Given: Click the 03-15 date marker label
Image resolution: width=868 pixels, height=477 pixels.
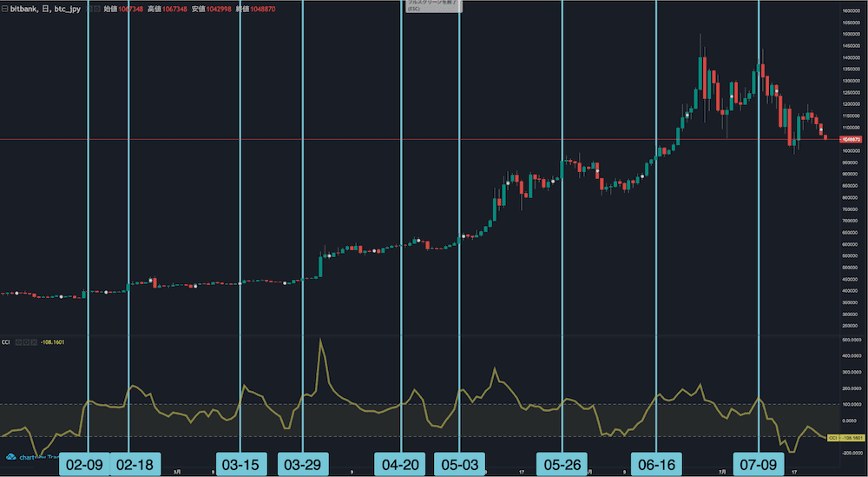Looking at the screenshot, I should pyautogui.click(x=240, y=464).
